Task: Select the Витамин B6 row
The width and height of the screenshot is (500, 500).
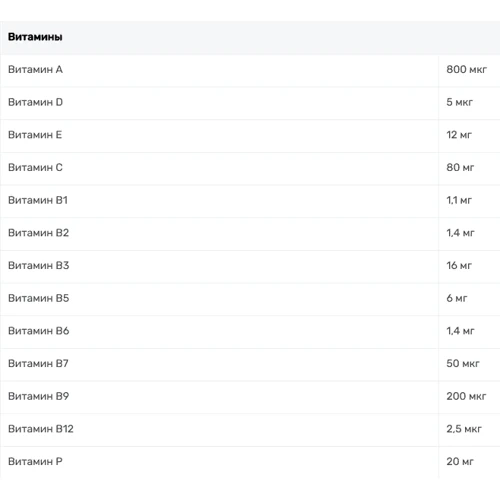Action: [x=250, y=331]
